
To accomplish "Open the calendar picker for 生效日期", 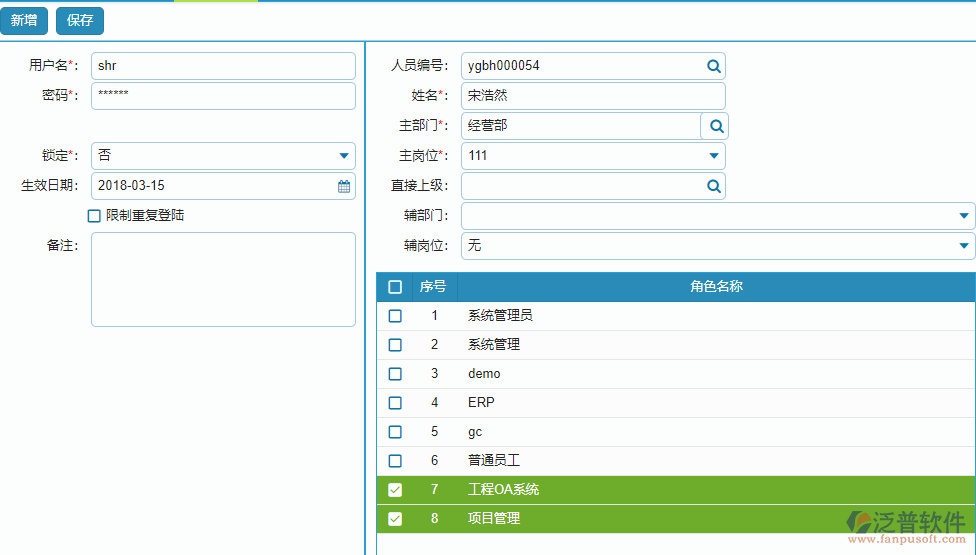I will [344, 186].
